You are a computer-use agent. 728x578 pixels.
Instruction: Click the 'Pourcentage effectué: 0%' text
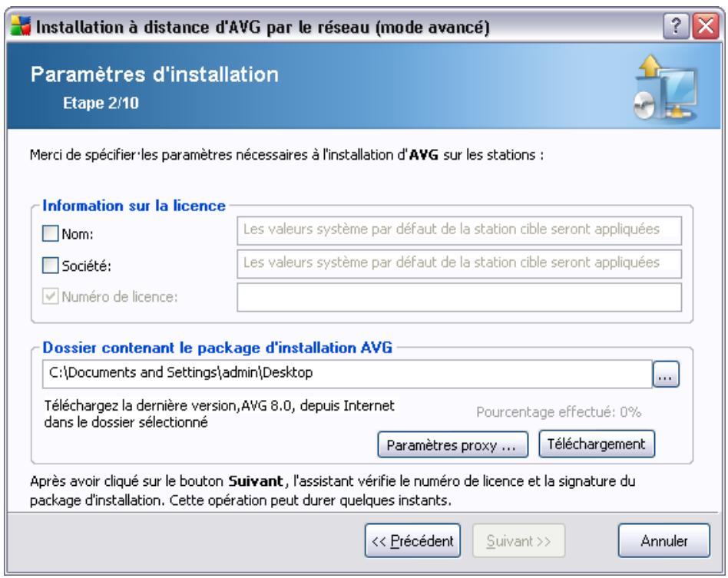(558, 411)
